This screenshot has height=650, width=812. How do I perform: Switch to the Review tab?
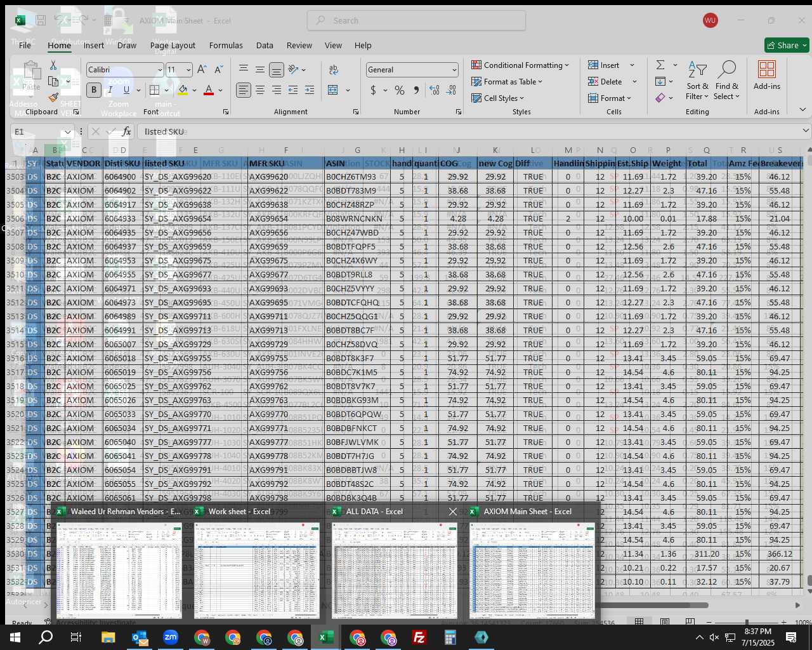pyautogui.click(x=299, y=45)
